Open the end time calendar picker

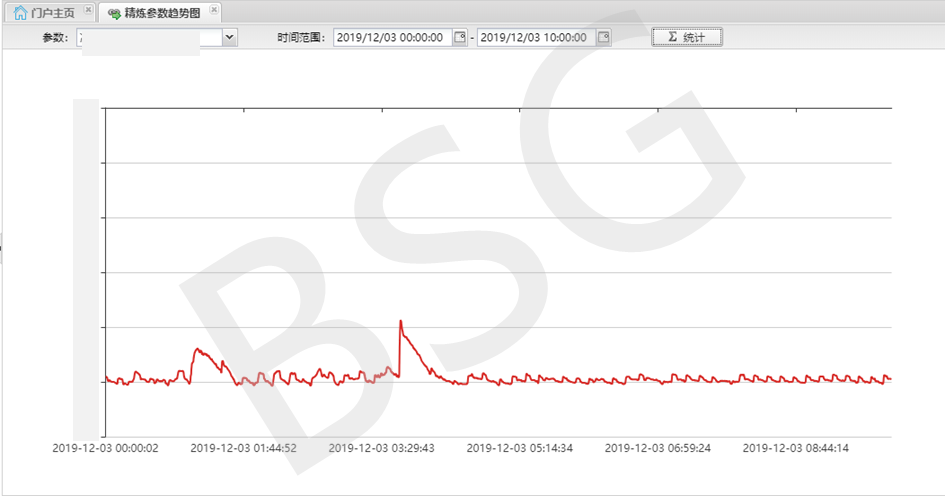604,37
